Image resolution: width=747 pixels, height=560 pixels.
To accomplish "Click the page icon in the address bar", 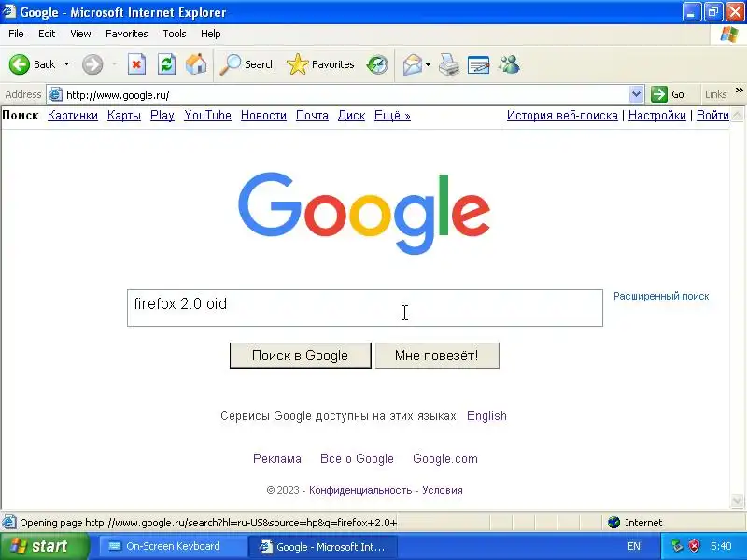I will tap(56, 95).
